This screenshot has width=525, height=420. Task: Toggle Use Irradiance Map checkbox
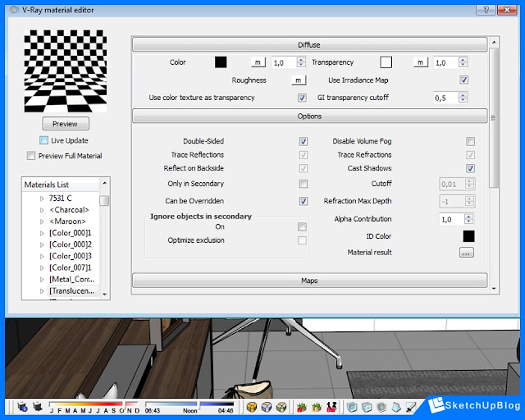click(x=463, y=80)
